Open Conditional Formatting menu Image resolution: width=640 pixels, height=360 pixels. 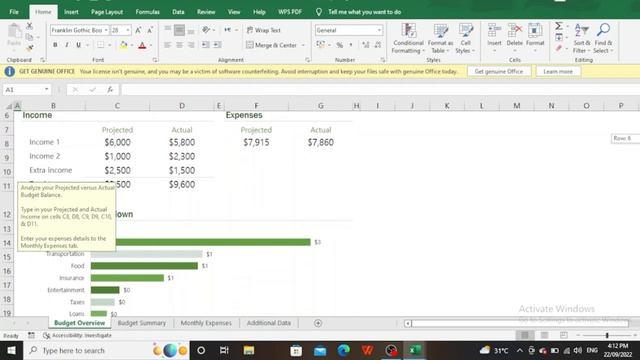tap(408, 39)
